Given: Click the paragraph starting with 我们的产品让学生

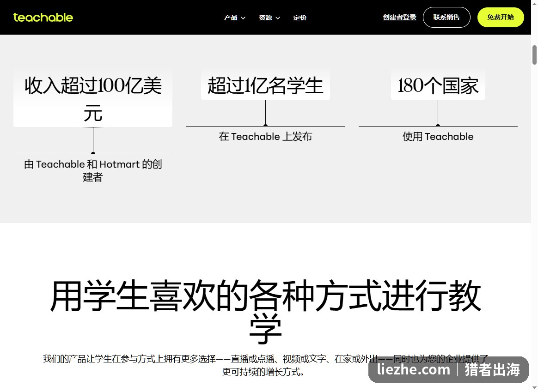Looking at the screenshot, I should [x=265, y=365].
